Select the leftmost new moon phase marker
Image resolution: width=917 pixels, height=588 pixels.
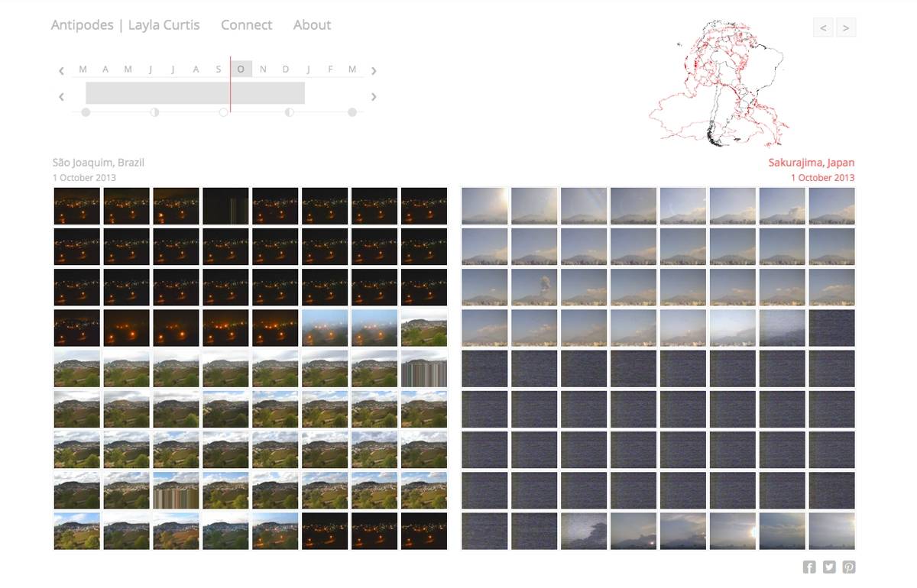[86, 112]
